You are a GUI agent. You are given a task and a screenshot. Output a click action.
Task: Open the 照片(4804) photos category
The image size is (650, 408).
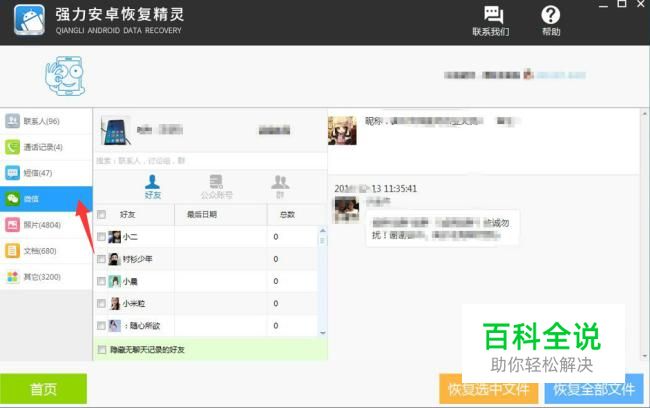pos(46,225)
